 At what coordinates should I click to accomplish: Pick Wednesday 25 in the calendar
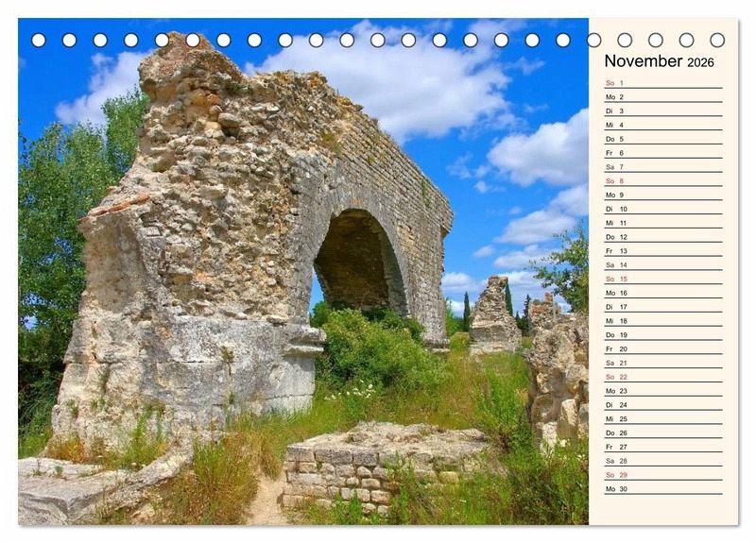point(661,418)
